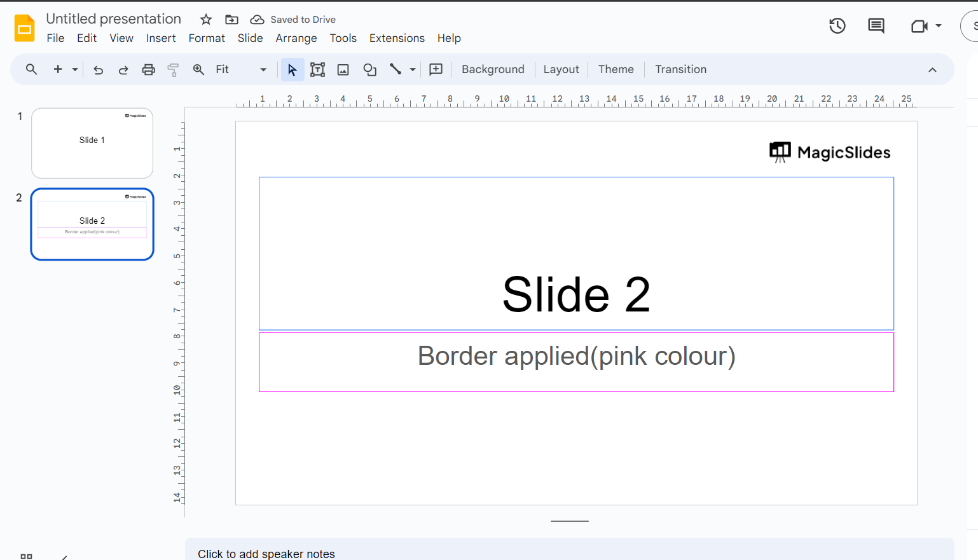This screenshot has height=560, width=978.
Task: Select the Text box tool
Action: tap(317, 70)
